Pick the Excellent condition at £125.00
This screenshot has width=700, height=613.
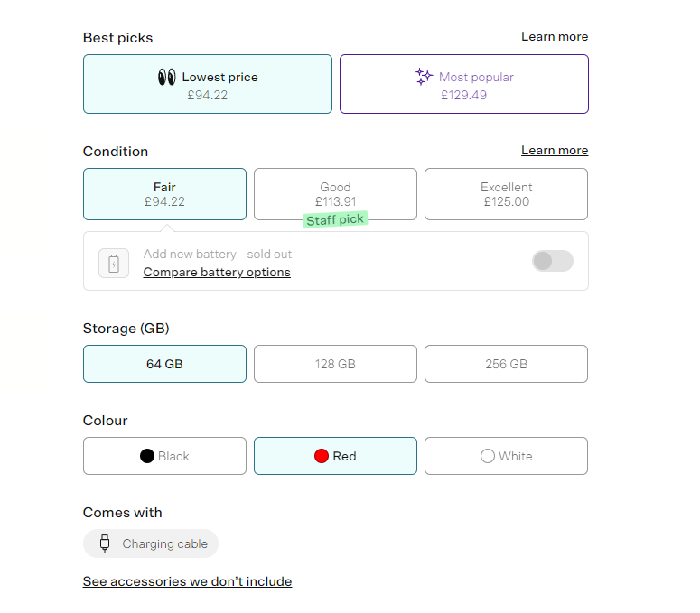pos(506,194)
